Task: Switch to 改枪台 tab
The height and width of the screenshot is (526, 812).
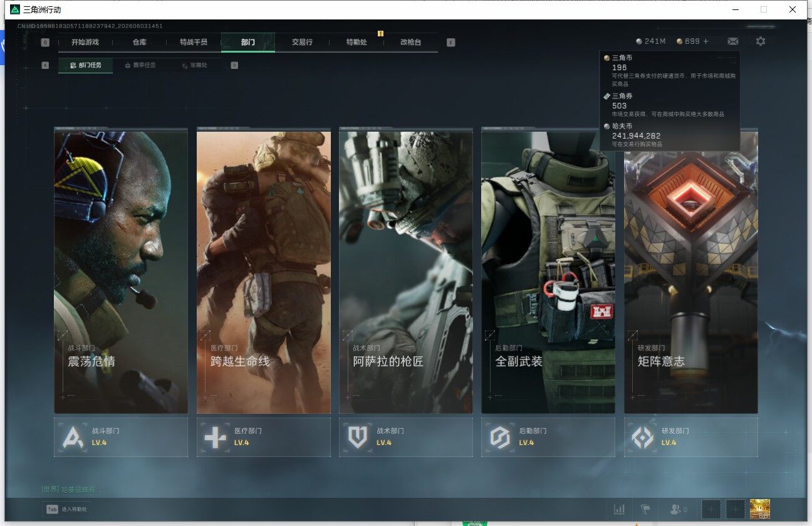Action: tap(410, 43)
